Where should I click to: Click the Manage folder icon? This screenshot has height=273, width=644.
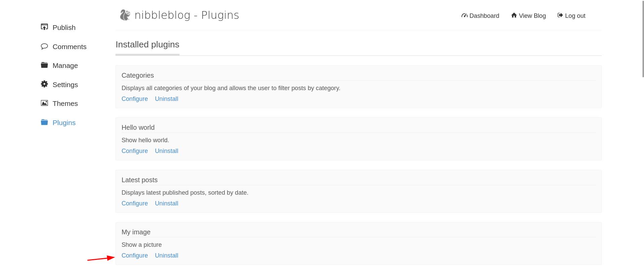[44, 65]
